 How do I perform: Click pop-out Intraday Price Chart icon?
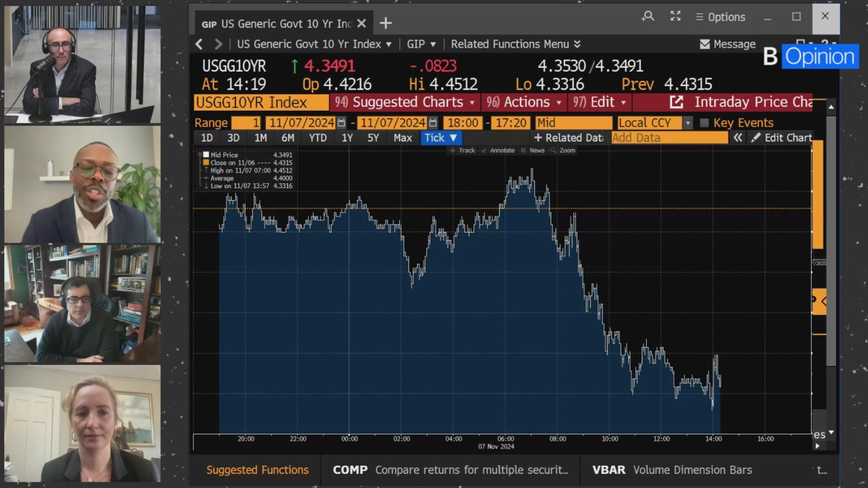tap(676, 103)
